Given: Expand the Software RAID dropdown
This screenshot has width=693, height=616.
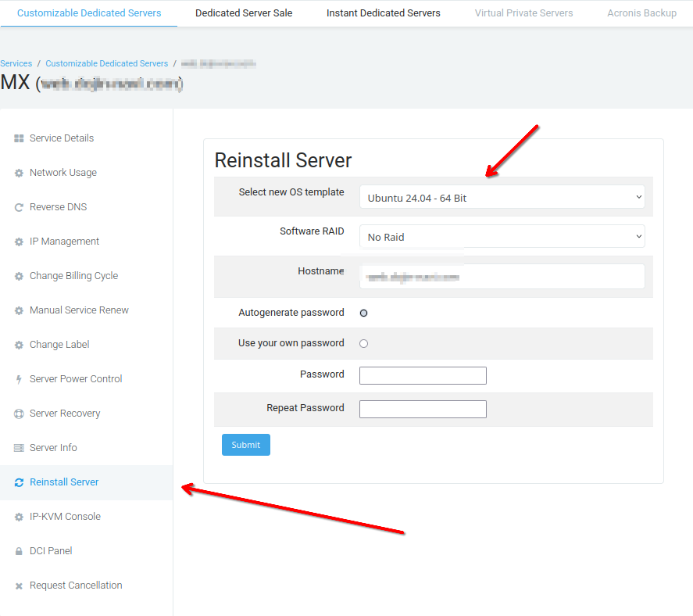Looking at the screenshot, I should [x=502, y=236].
